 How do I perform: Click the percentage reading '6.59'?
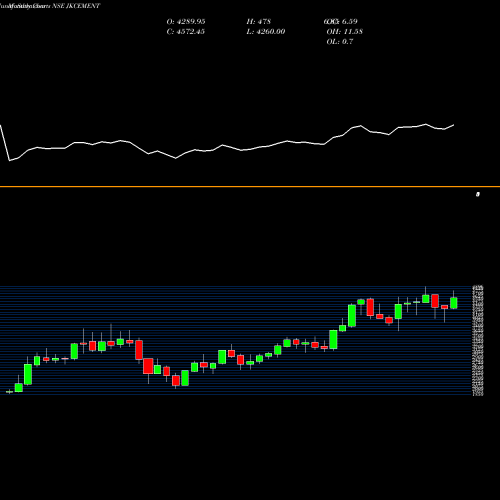[x=349, y=22]
